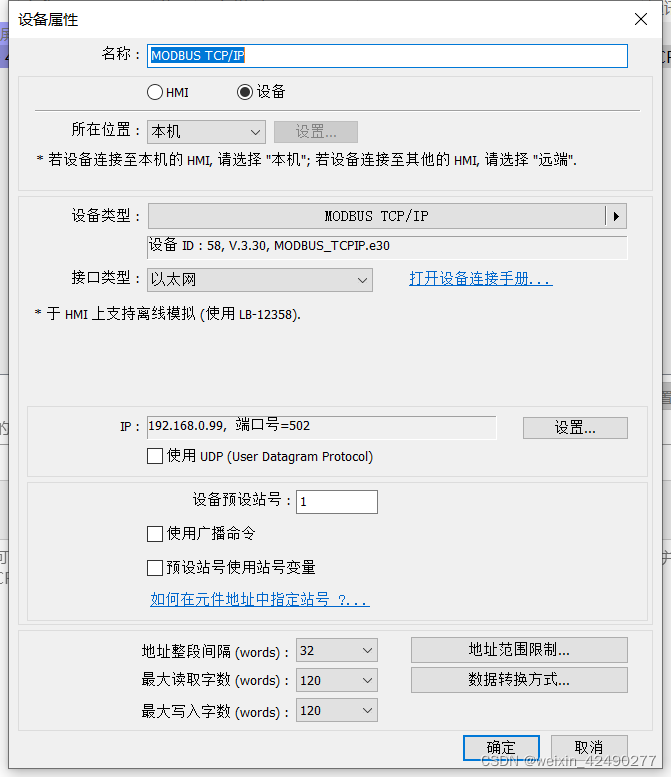Click the 设备 ID: 58 info text
This screenshot has width=671, height=777.
coord(270,246)
